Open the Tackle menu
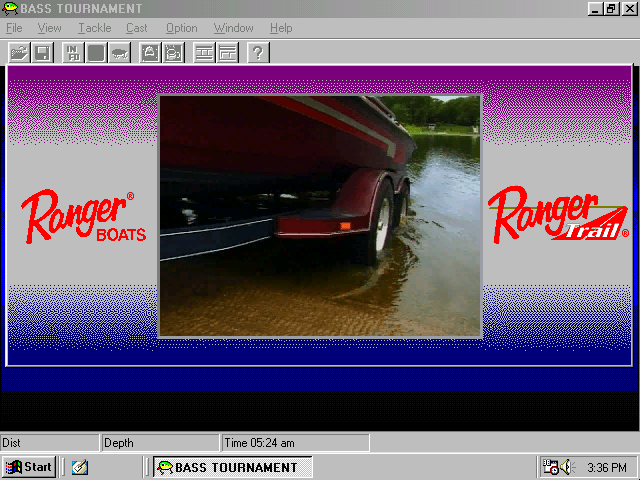The width and height of the screenshot is (640, 480). click(95, 28)
